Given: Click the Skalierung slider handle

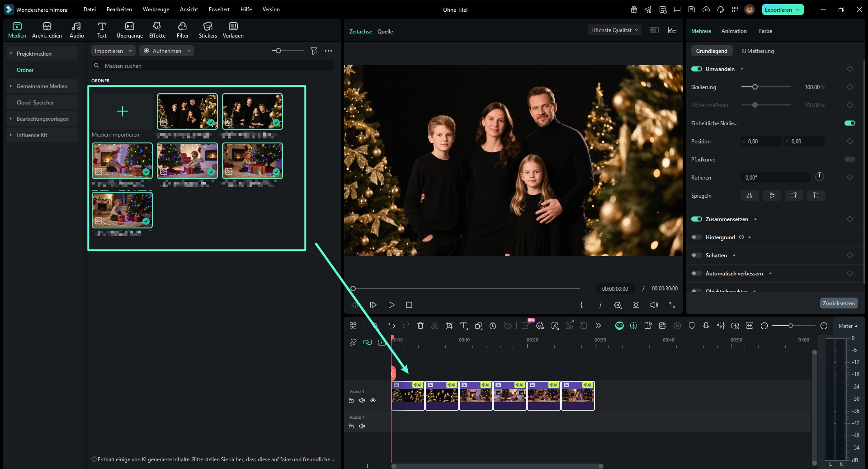Looking at the screenshot, I should (x=755, y=87).
